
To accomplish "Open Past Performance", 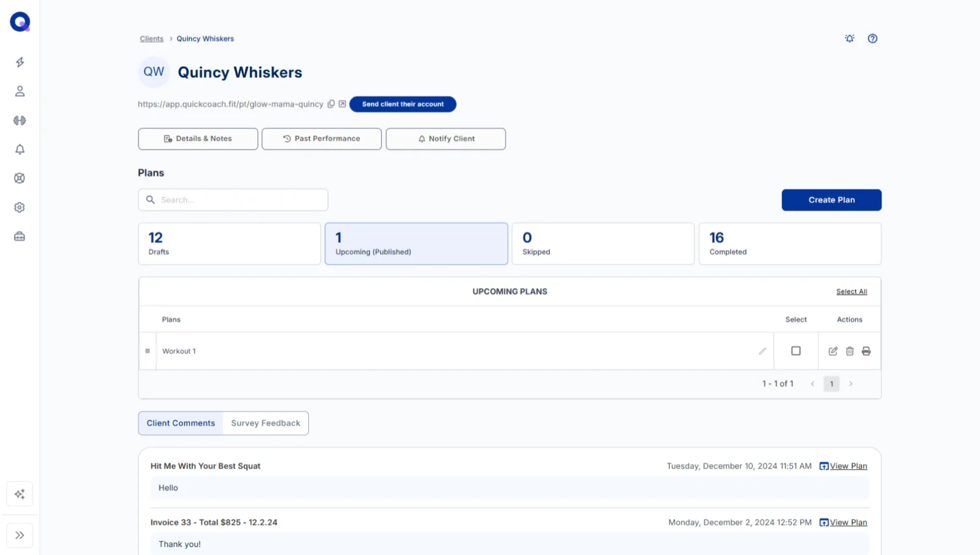I will point(322,139).
